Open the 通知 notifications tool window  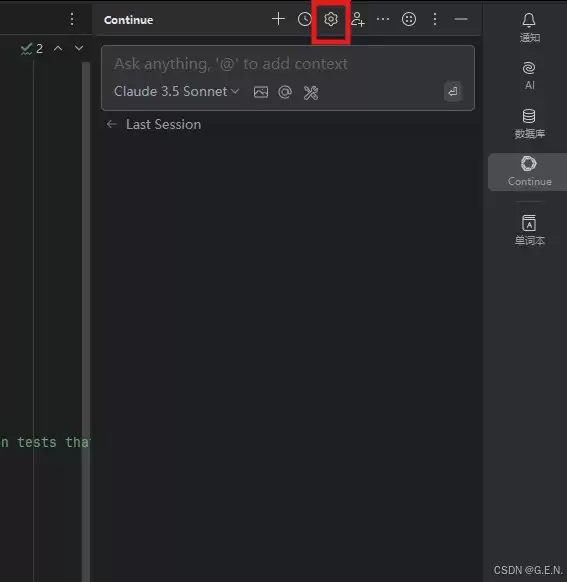529,27
